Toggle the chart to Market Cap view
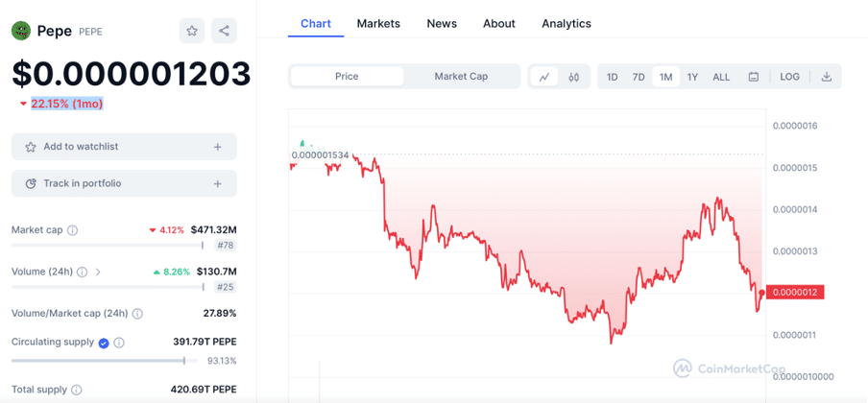This screenshot has height=403, width=868. 461,77
